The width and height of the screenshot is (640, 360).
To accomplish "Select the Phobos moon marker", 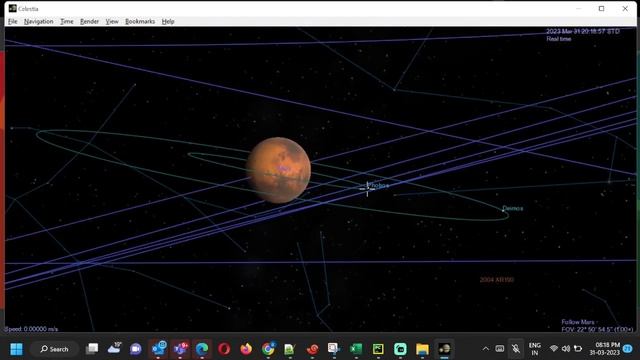I will pos(367,189).
